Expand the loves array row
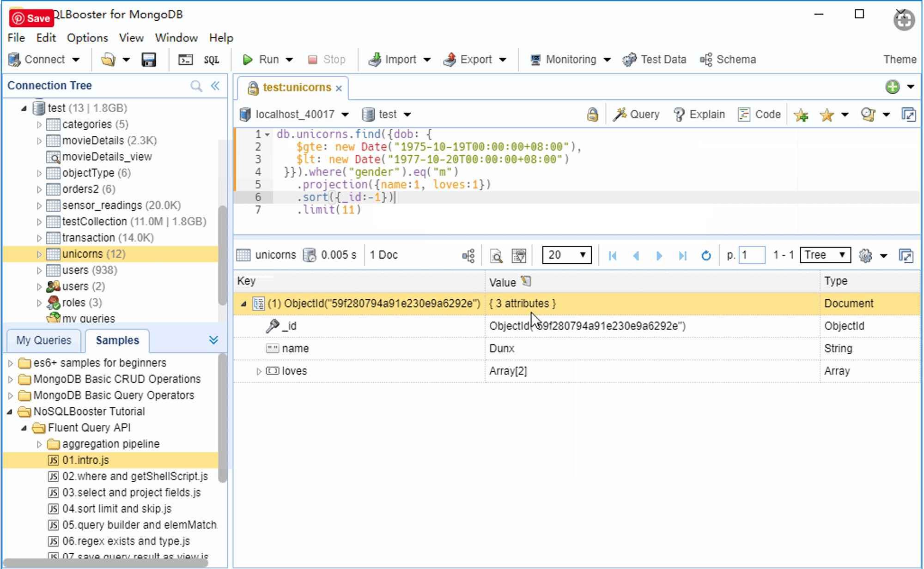924x569 pixels. pos(259,371)
